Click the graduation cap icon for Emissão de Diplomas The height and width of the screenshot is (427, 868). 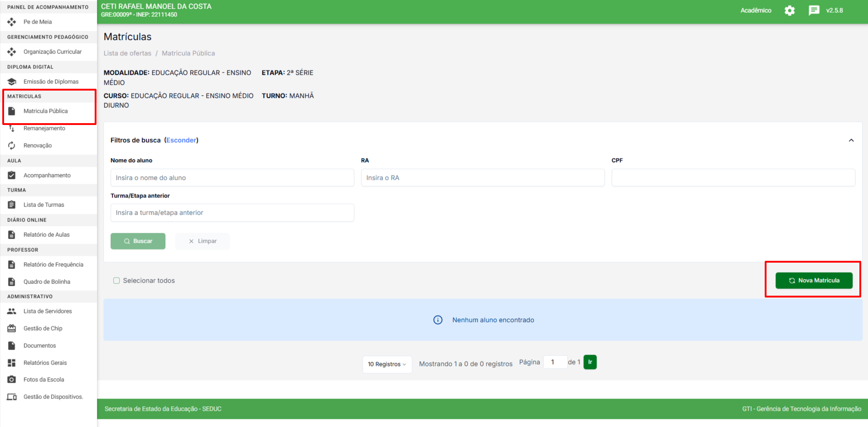pos(12,82)
